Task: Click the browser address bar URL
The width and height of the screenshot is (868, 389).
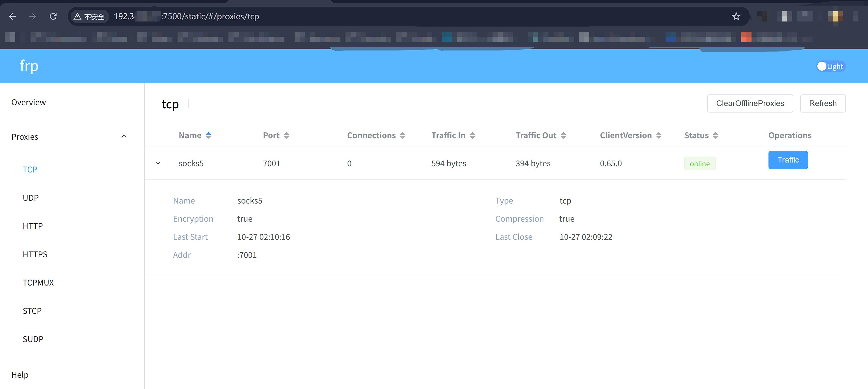Action: coord(209,16)
